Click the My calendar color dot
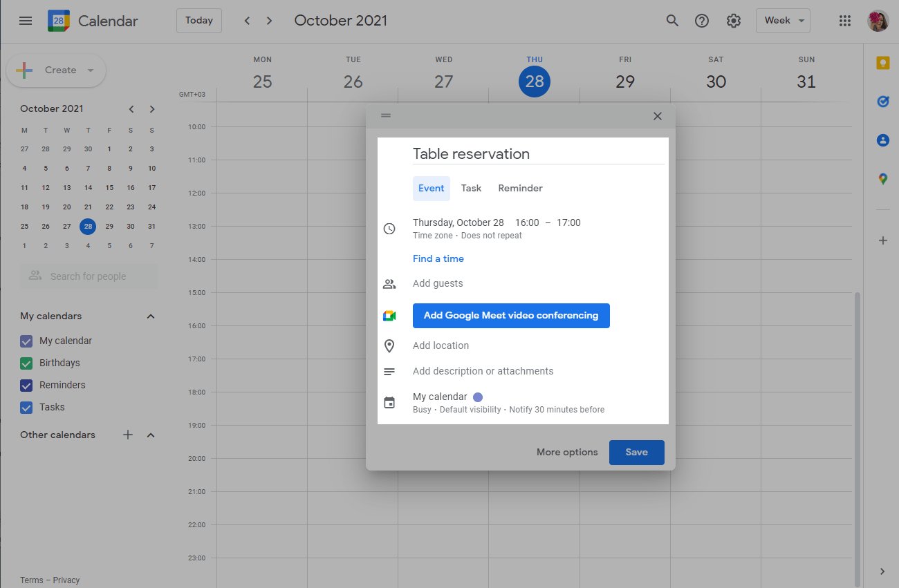The height and width of the screenshot is (588, 899). click(x=478, y=397)
